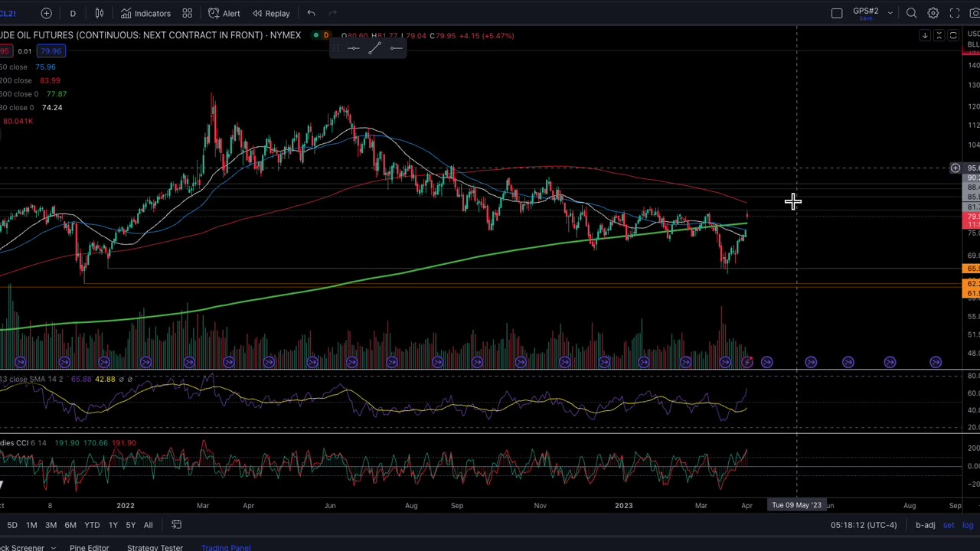Select the RSI SMA 14 indicator legend
Screen dimensions: 980x551
click(32, 380)
